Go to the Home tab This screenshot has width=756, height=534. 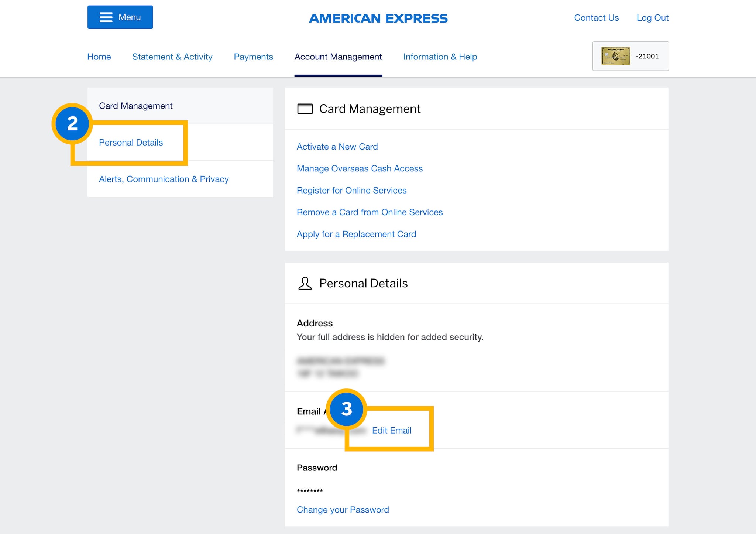99,57
